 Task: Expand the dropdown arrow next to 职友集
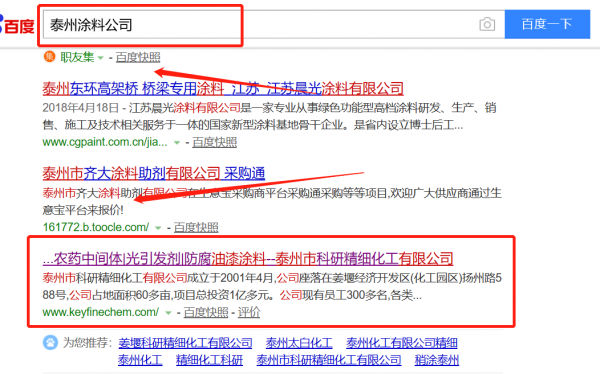pos(101,58)
